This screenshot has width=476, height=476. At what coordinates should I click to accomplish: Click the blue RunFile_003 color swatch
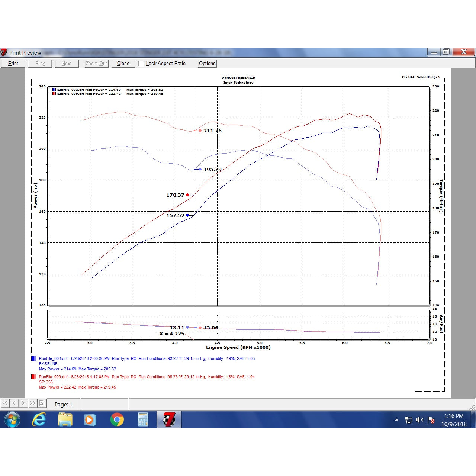[34, 359]
